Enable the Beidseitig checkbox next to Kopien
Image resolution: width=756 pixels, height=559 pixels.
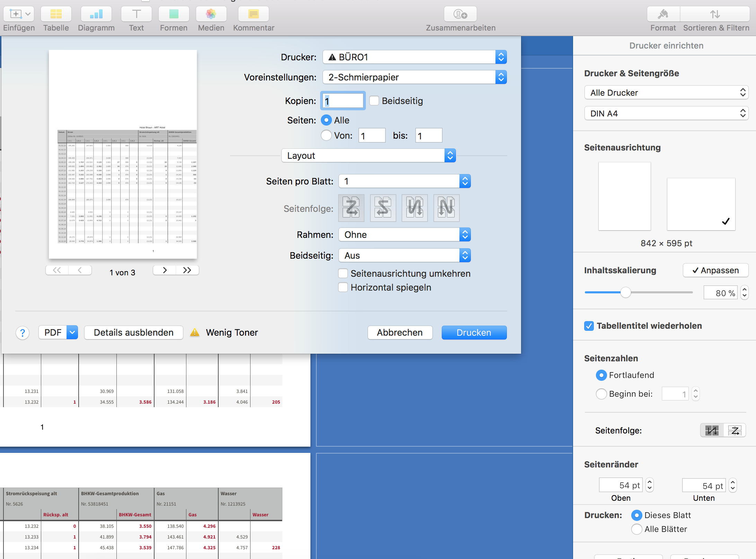coord(374,101)
